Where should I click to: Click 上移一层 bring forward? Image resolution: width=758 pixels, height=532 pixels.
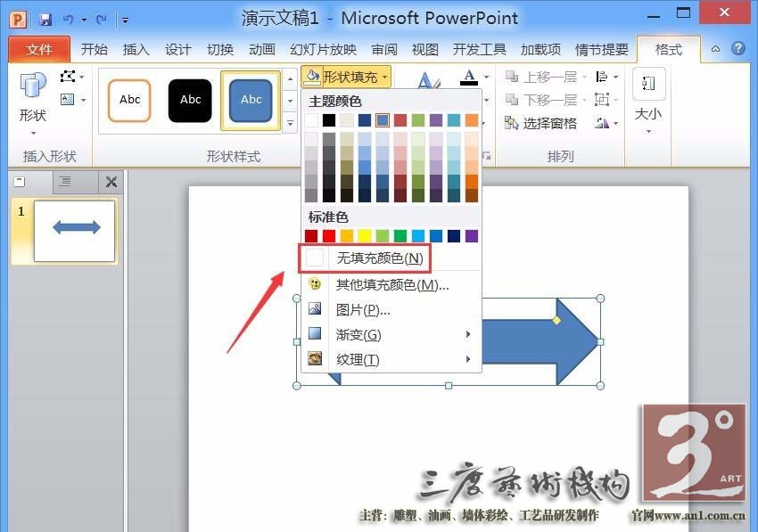tap(546, 77)
